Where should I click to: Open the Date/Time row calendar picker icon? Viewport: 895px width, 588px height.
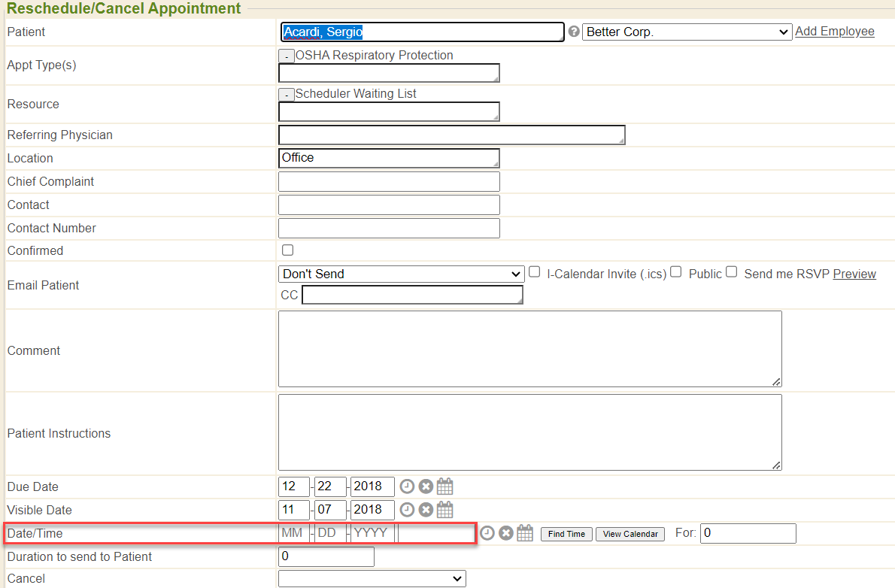click(525, 533)
